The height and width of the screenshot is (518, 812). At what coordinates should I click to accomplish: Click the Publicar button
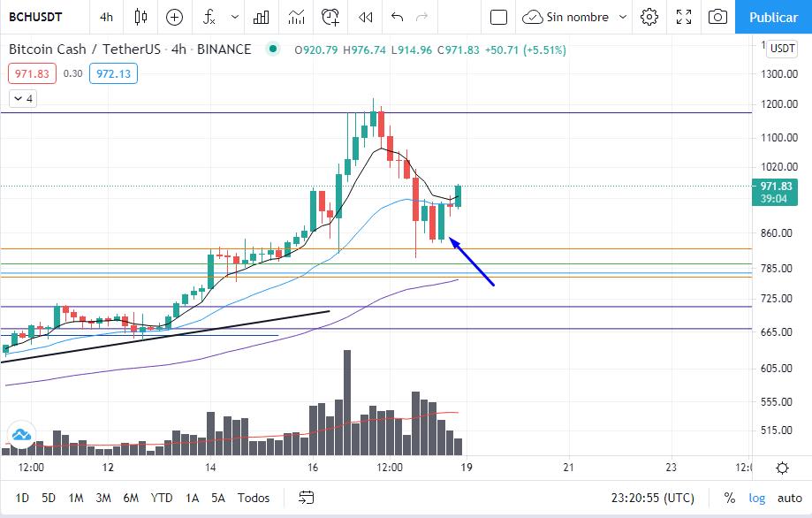[774, 17]
